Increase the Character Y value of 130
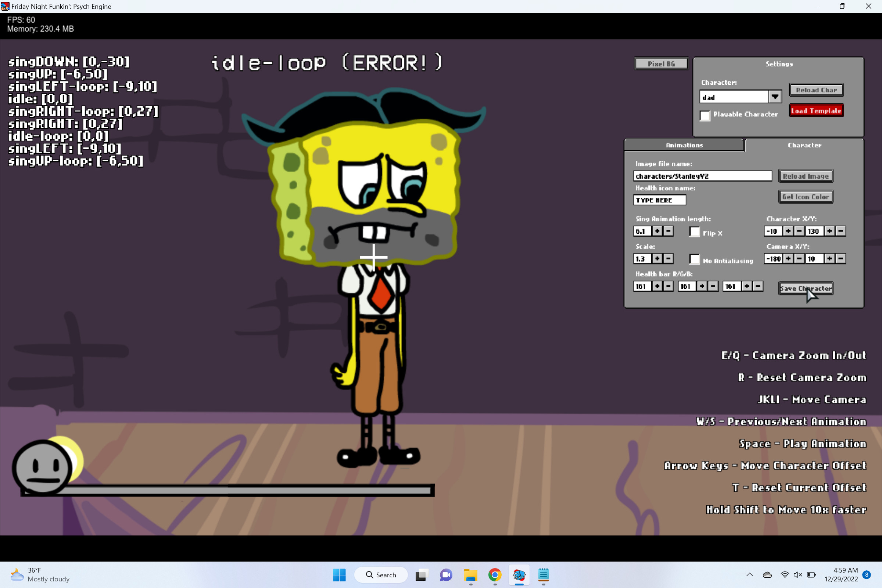This screenshot has width=882, height=588. pos(829,231)
